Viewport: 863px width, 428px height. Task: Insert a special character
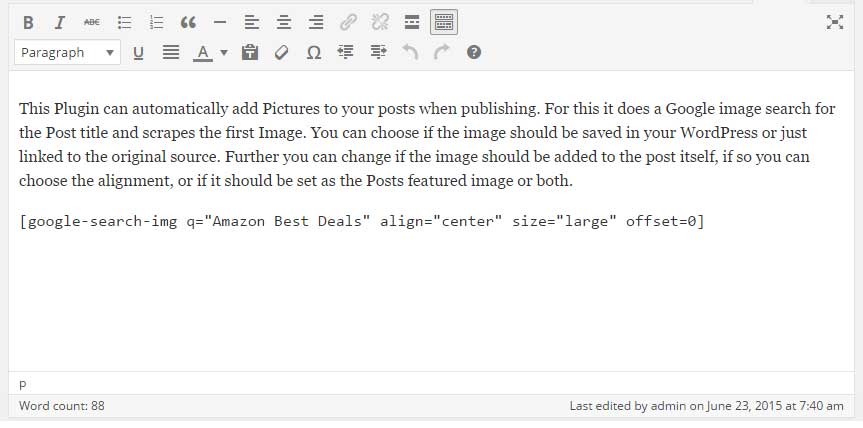(x=313, y=53)
